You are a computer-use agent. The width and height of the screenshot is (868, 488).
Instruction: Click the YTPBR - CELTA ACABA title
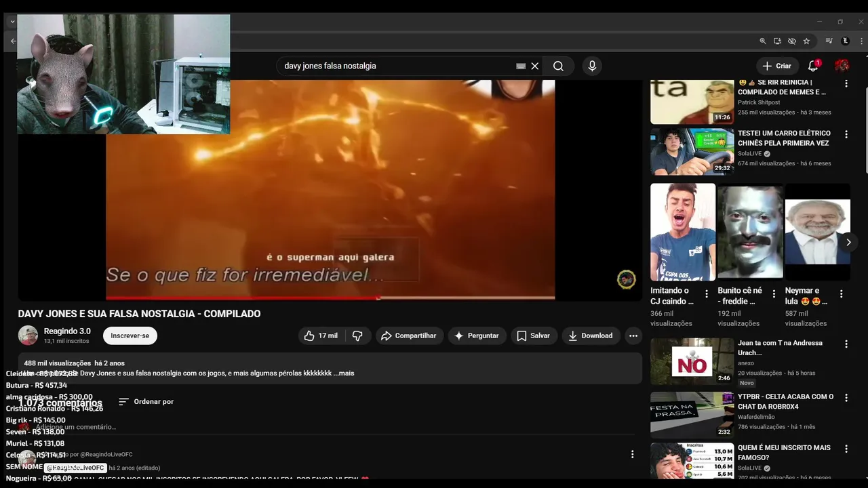pyautogui.click(x=785, y=401)
